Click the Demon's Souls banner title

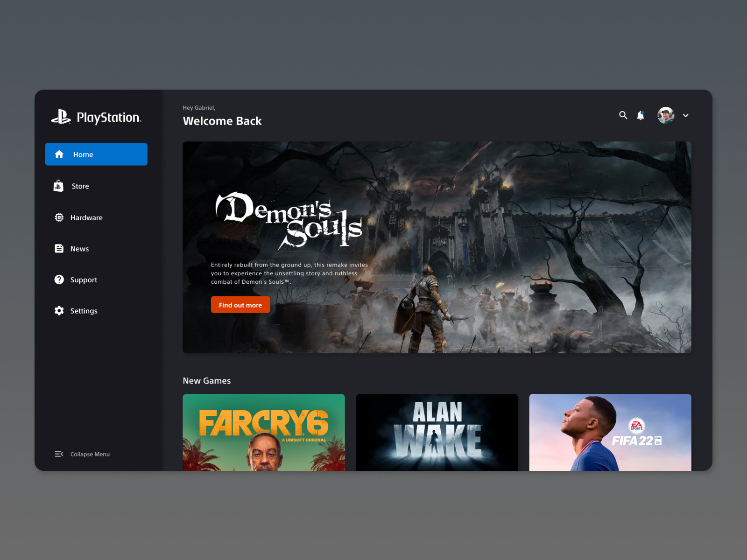[289, 220]
